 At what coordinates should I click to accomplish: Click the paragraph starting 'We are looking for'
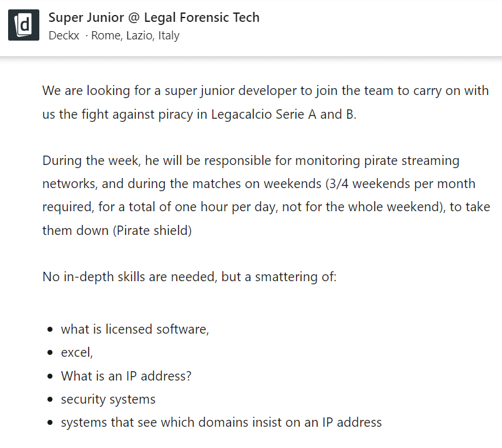pos(265,91)
